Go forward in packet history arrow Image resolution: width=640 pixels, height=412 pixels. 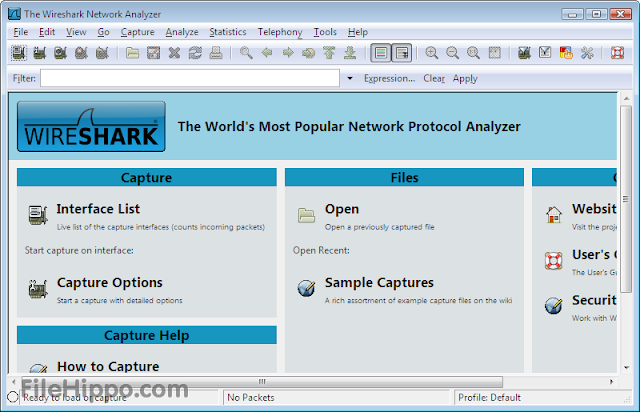pos(288,53)
